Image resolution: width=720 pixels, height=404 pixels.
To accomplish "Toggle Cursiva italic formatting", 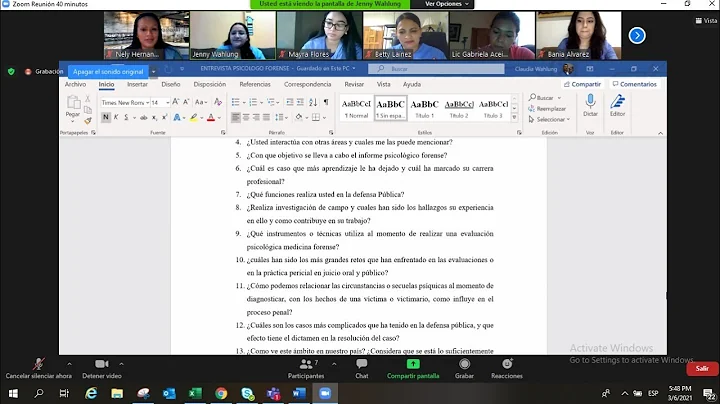I will coord(116,118).
